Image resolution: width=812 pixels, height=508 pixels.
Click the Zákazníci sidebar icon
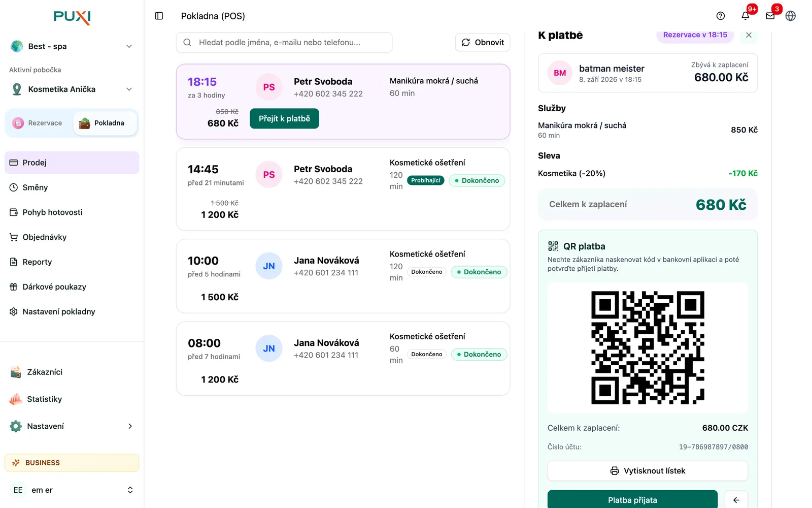tap(16, 372)
